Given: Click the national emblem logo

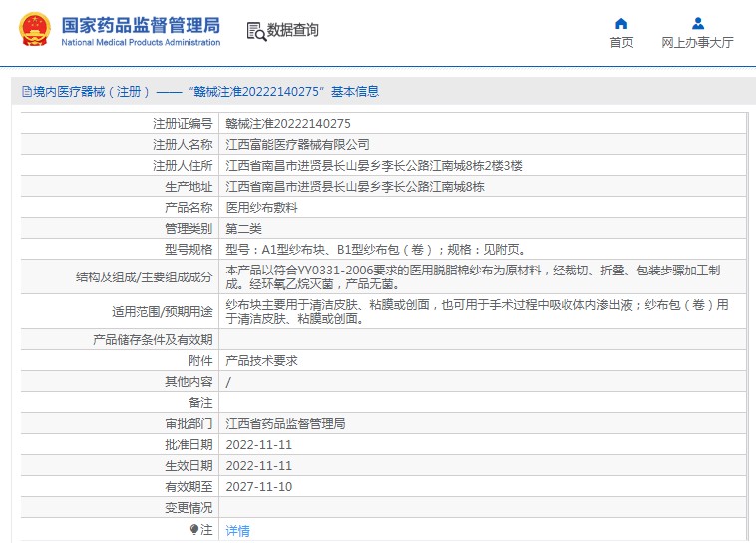Looking at the screenshot, I should tap(34, 29).
